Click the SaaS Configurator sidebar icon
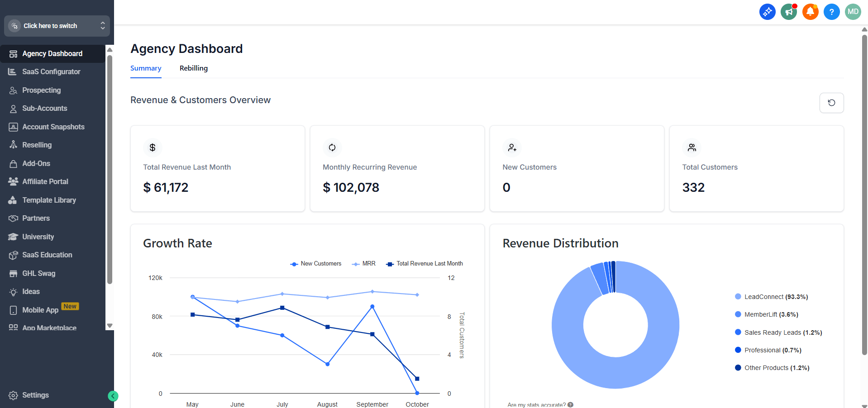Screen dimensions: 868x408 (13, 71)
